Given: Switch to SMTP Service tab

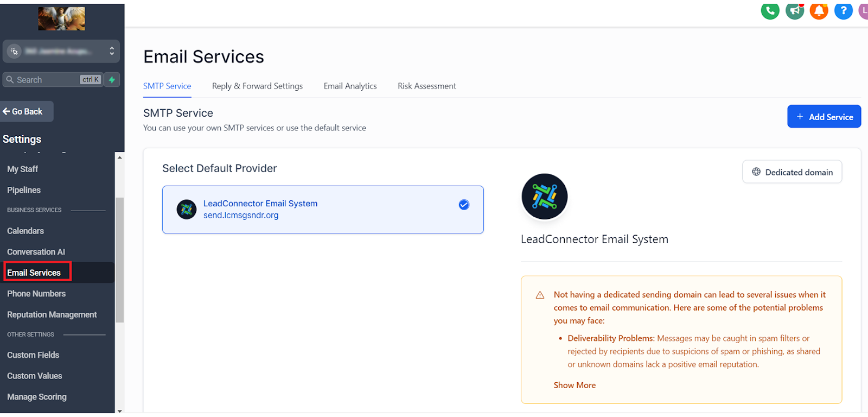Looking at the screenshot, I should pyautogui.click(x=167, y=86).
